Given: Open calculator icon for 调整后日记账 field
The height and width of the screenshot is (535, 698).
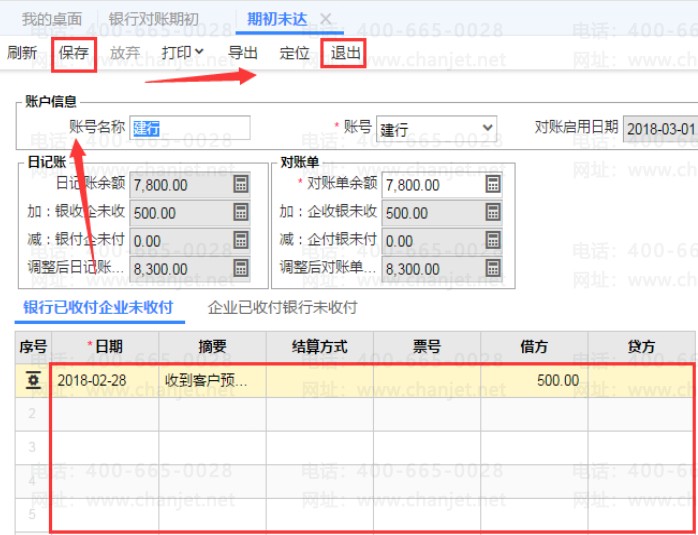Looking at the screenshot, I should (x=241, y=268).
